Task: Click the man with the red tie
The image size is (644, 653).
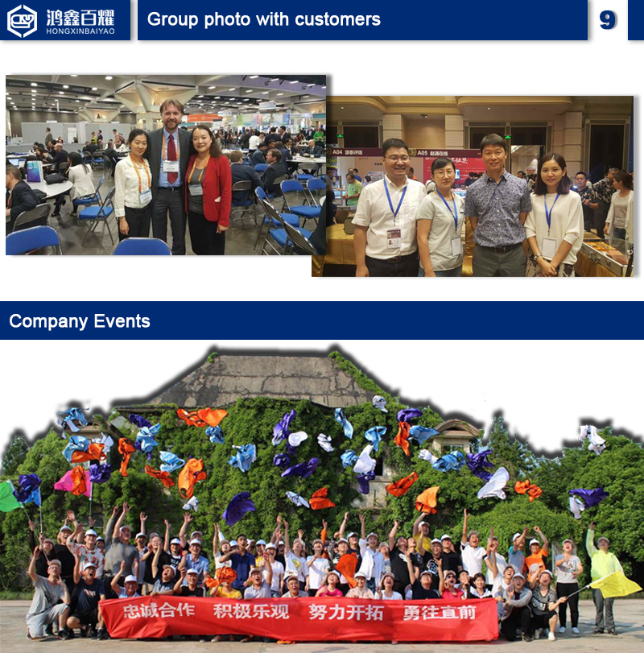Action: tap(169, 176)
